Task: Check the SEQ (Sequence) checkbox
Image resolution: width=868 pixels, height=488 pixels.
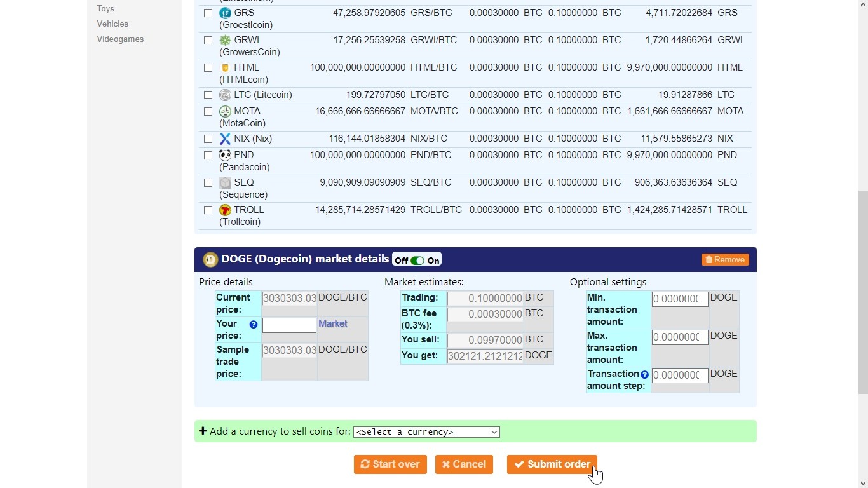Action: pyautogui.click(x=208, y=182)
